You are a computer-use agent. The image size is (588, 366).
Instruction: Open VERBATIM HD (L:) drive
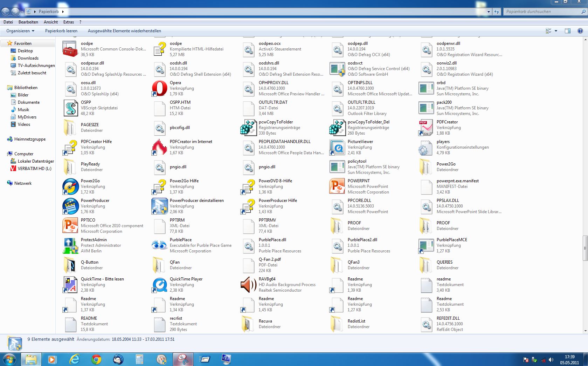pos(34,169)
